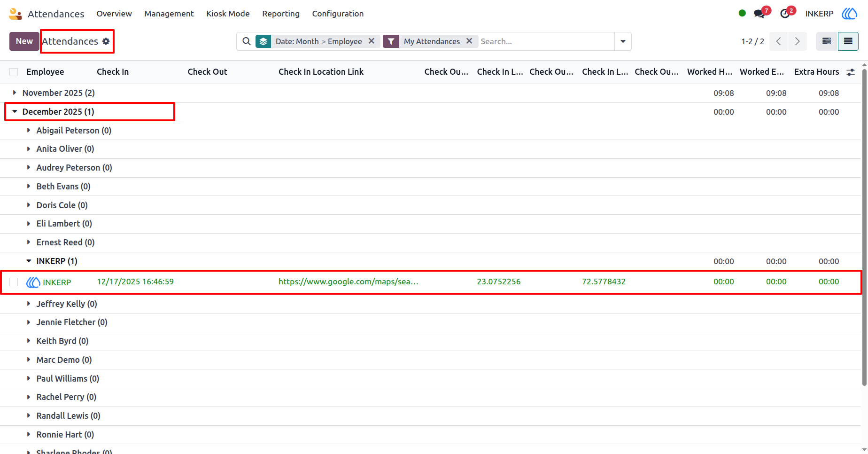The image size is (868, 454).
Task: Open the Attendances app home icon
Action: pos(15,14)
